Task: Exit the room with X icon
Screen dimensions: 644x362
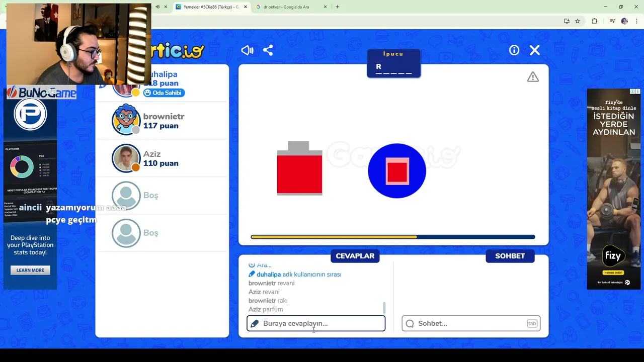Action: pos(535,50)
